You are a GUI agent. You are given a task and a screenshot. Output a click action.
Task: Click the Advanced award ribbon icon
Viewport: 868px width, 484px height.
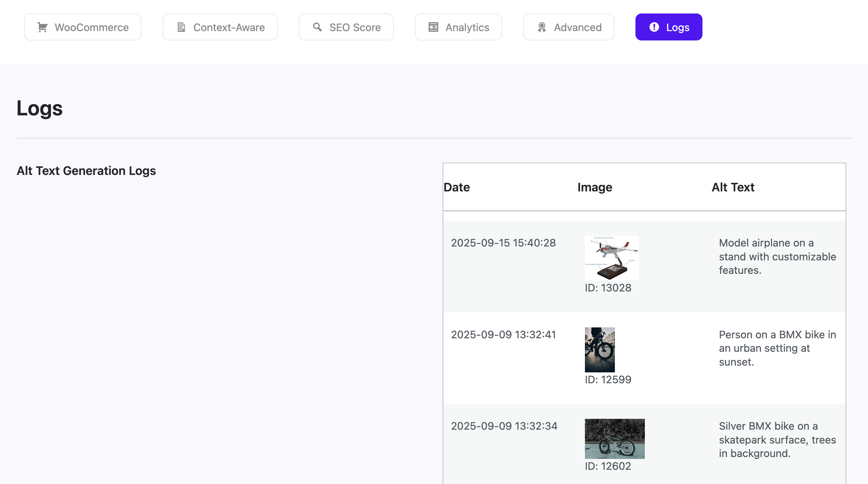coord(542,27)
